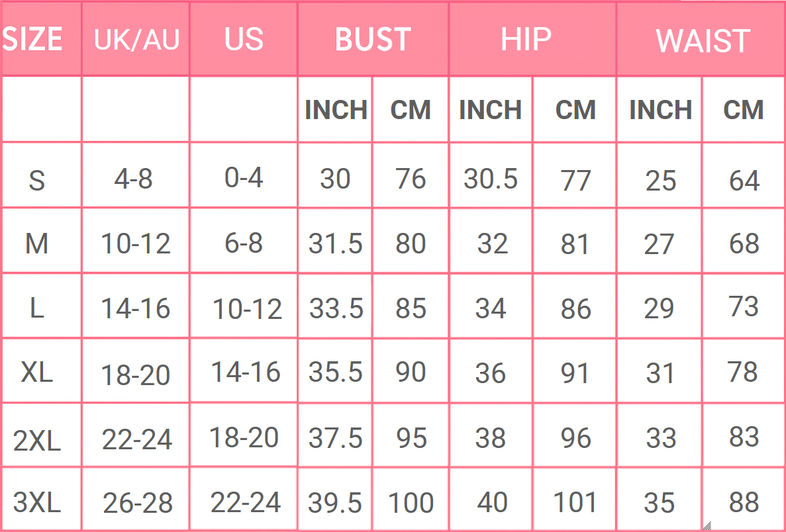
Task: Click the S size row label
Action: (x=37, y=180)
